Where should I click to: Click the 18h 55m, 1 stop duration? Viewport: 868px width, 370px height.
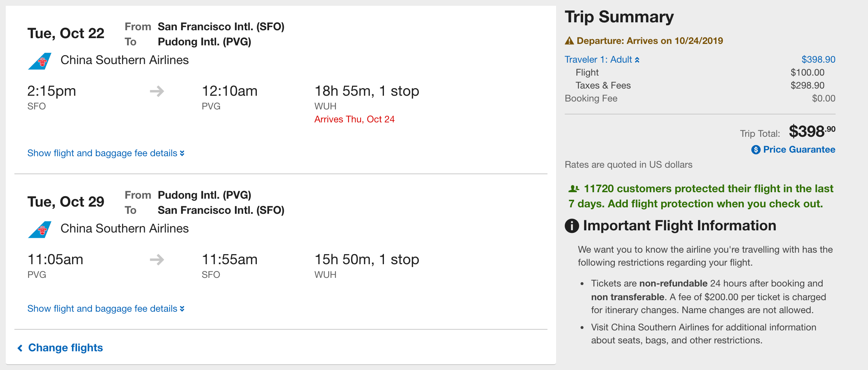pyautogui.click(x=367, y=91)
